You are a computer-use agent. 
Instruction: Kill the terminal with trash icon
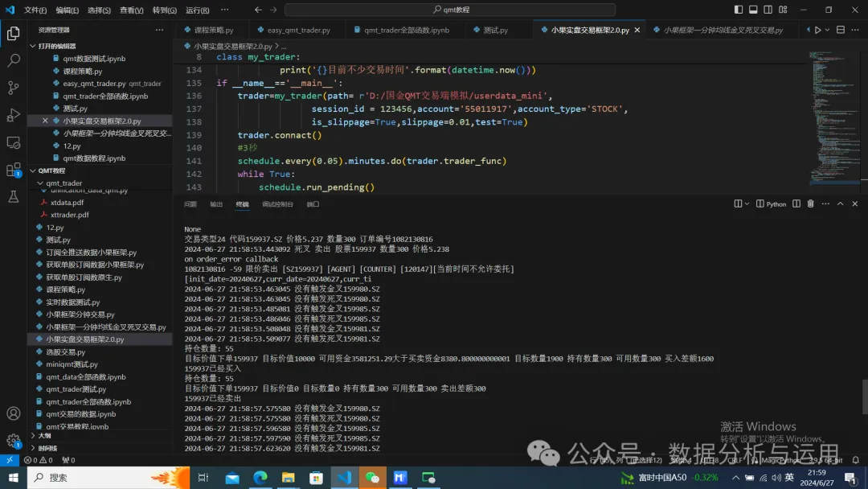810,203
